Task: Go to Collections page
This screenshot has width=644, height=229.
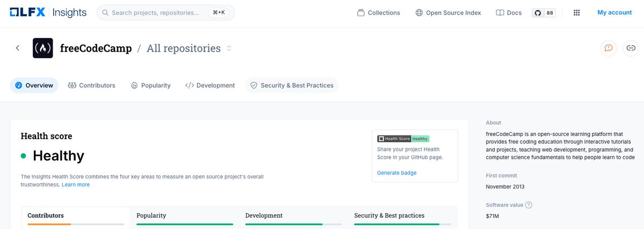Action: pyautogui.click(x=379, y=13)
